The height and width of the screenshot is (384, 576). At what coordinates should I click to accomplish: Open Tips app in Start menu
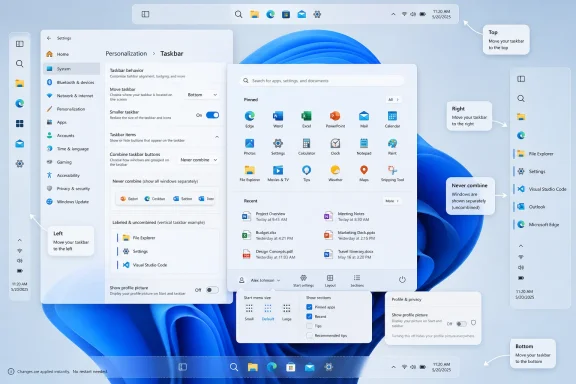[x=306, y=173]
